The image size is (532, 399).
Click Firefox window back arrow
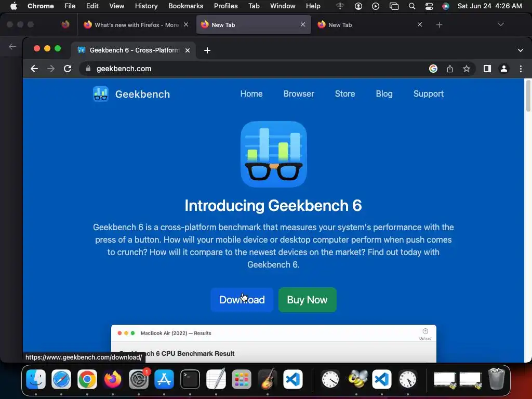[12, 47]
